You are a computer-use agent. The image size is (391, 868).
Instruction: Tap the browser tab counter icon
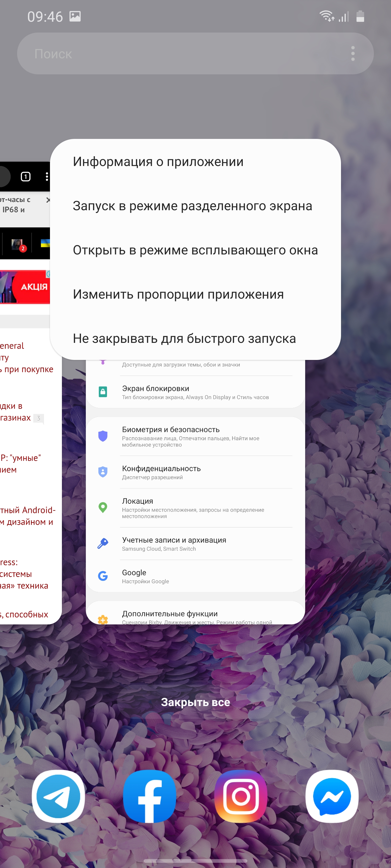point(26,177)
